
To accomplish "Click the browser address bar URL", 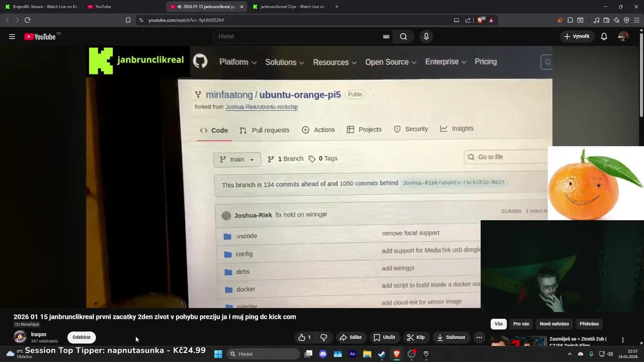I will pos(186,20).
